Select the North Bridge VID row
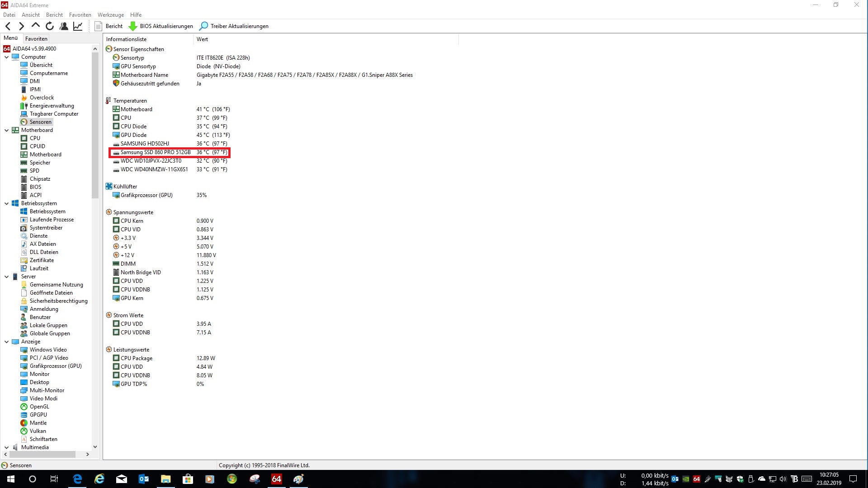Viewport: 868px width, 488px height. 163,272
